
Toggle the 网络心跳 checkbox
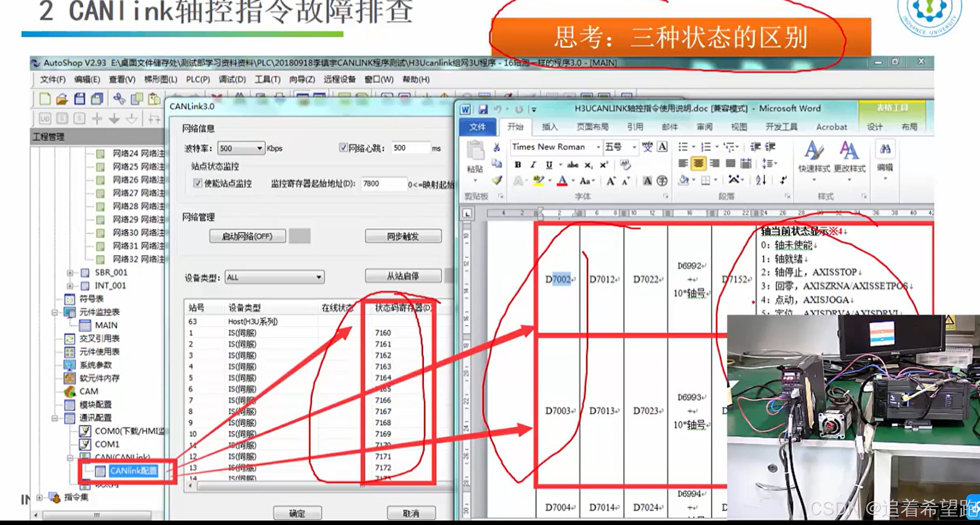343,148
